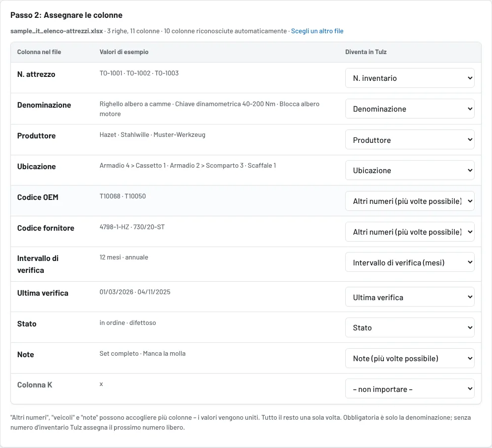
Task: Open the Ultima verifica mapping dropdown
Action: pos(410,297)
